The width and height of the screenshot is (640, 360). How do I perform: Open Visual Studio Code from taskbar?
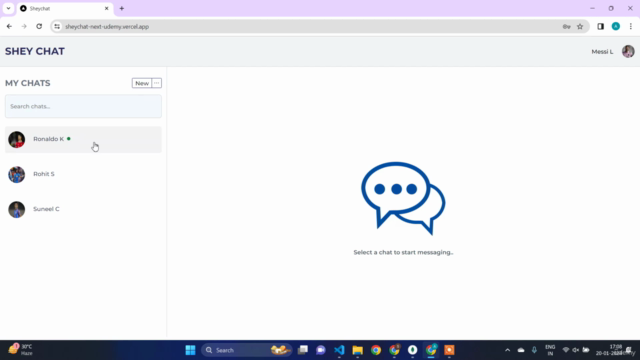[x=339, y=350]
